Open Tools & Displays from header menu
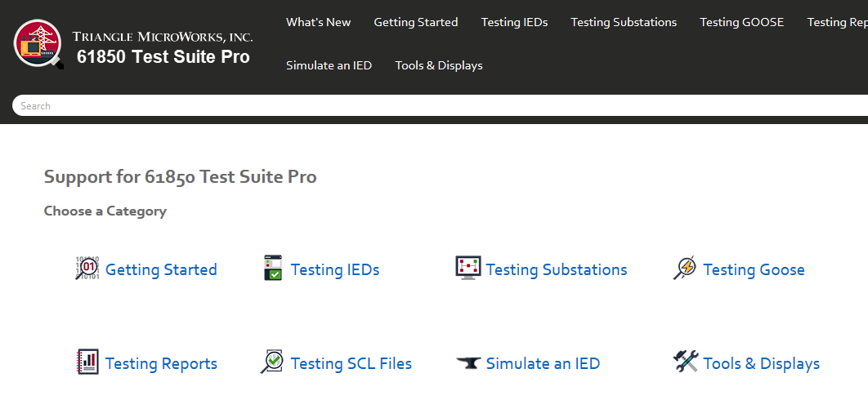 point(439,65)
